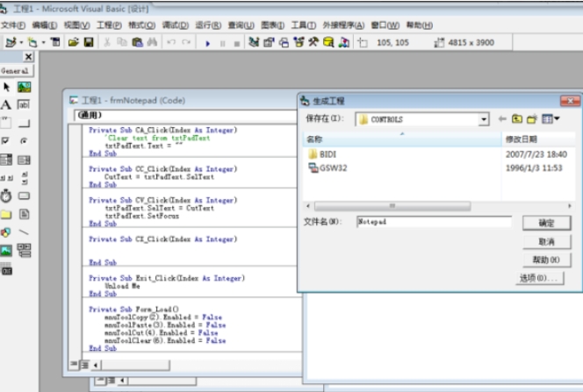Image resolution: width=583 pixels, height=392 pixels.
Task: Click the Open Project folder icon
Action: pyautogui.click(x=73, y=42)
